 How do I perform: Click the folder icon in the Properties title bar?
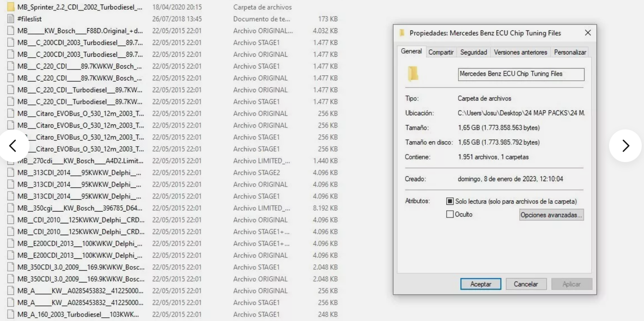[401, 32]
